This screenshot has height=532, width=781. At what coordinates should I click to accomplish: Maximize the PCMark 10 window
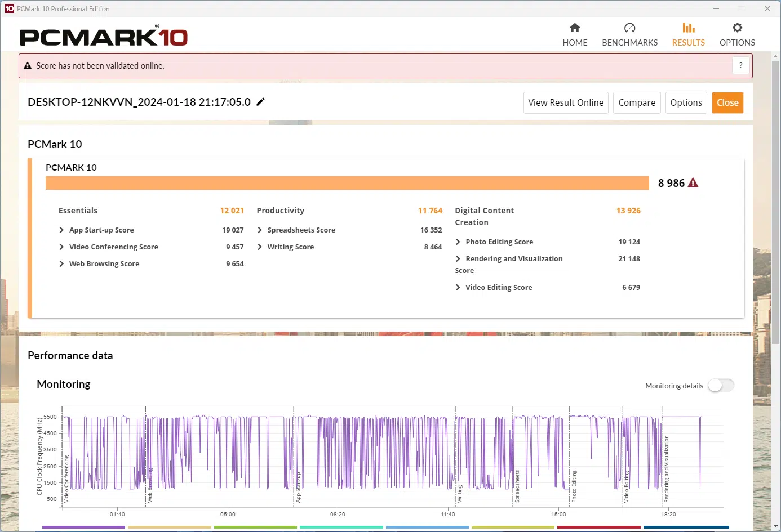(x=742, y=8)
